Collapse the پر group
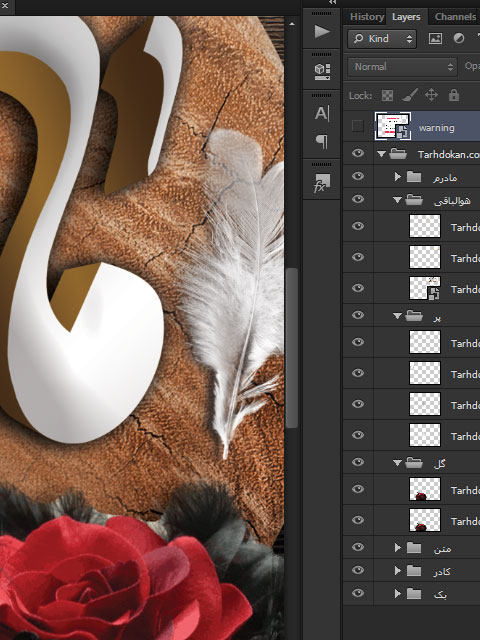This screenshot has height=640, width=480. pyautogui.click(x=397, y=316)
